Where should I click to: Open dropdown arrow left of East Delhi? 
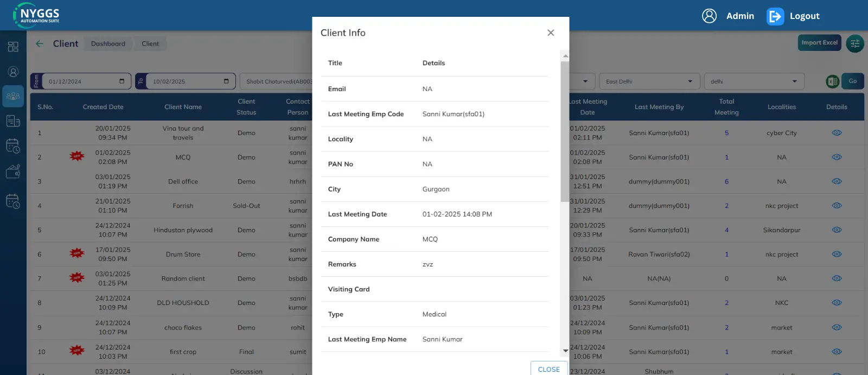[x=585, y=81]
